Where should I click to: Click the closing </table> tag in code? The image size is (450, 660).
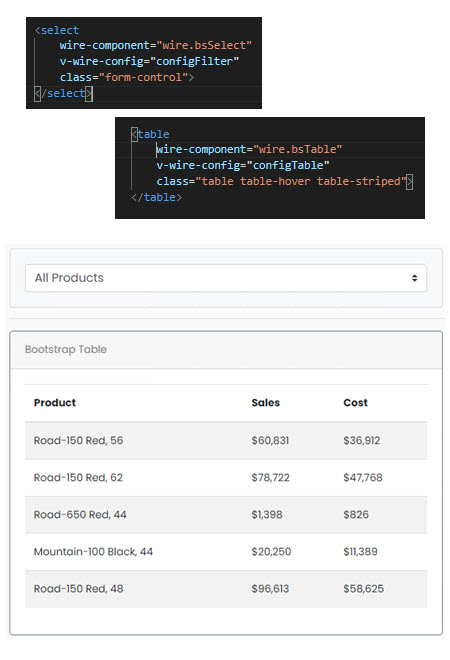pyautogui.click(x=157, y=197)
